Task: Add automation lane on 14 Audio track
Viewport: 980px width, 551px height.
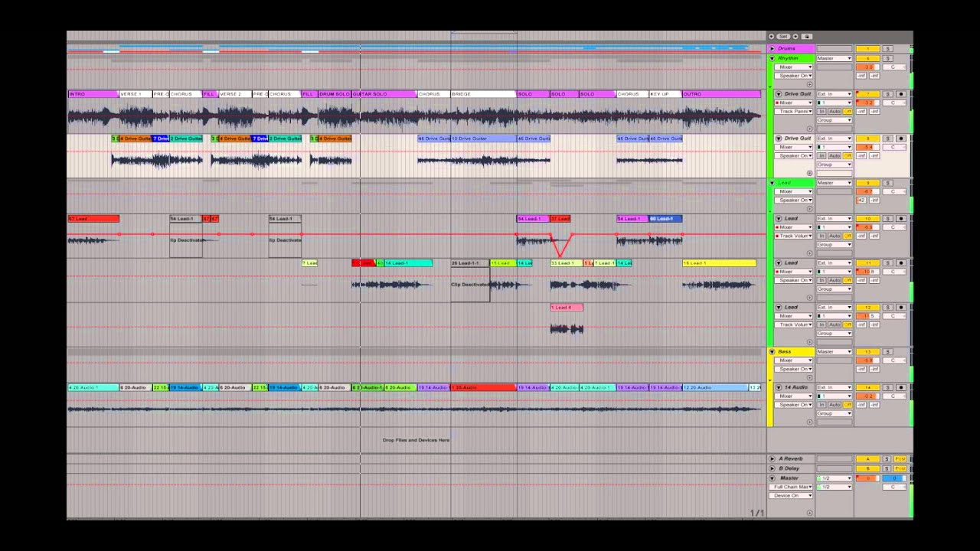Action: (x=809, y=422)
